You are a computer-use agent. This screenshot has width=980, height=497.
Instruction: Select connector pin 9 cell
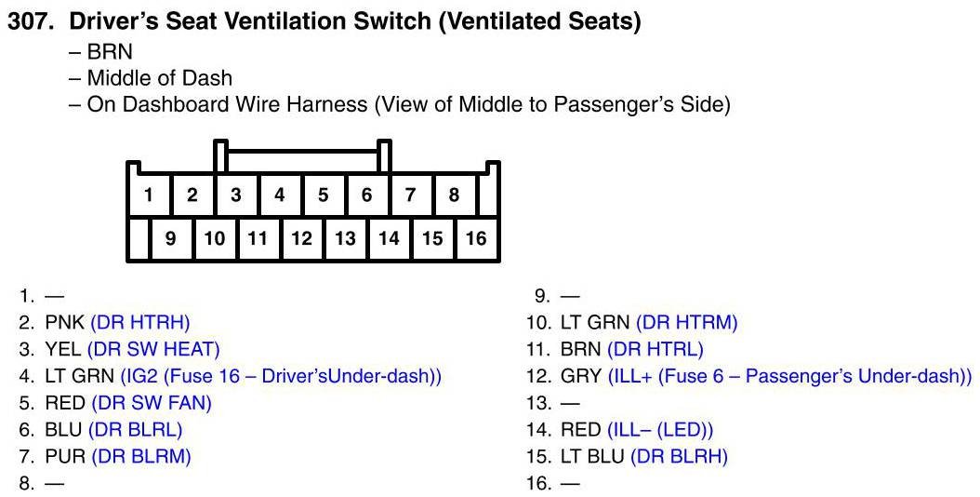171,238
